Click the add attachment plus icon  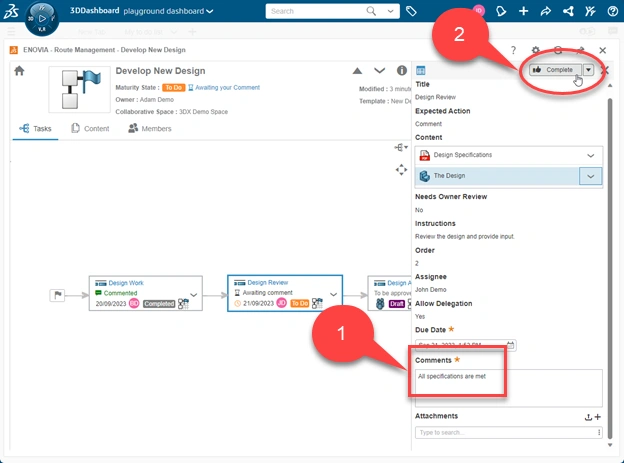click(x=597, y=417)
